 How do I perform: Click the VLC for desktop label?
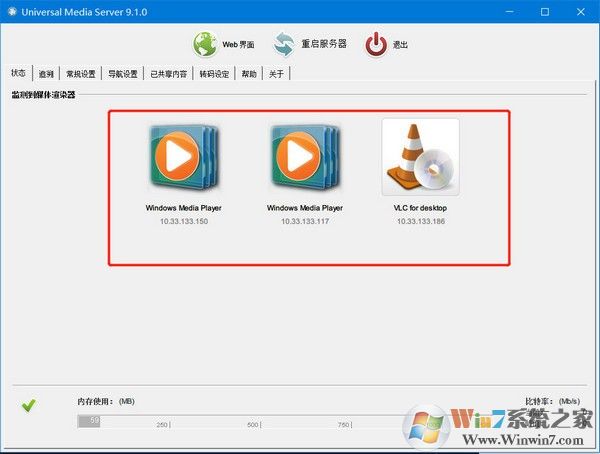click(x=420, y=208)
